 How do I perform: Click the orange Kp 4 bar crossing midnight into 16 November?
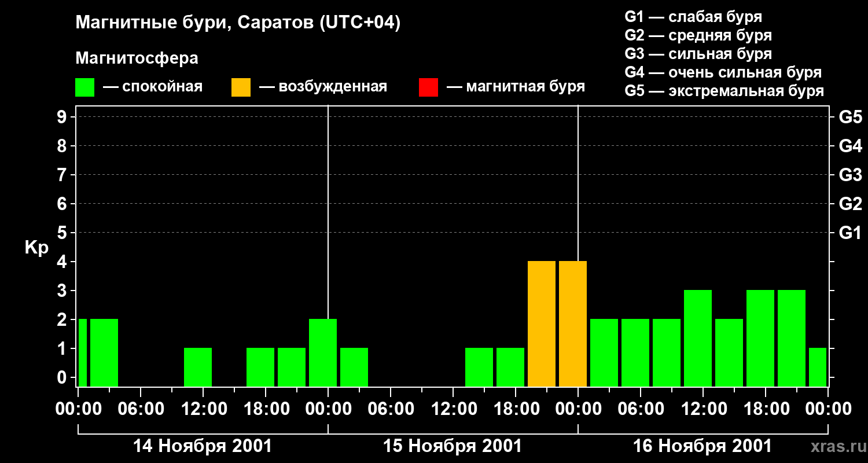click(x=573, y=324)
